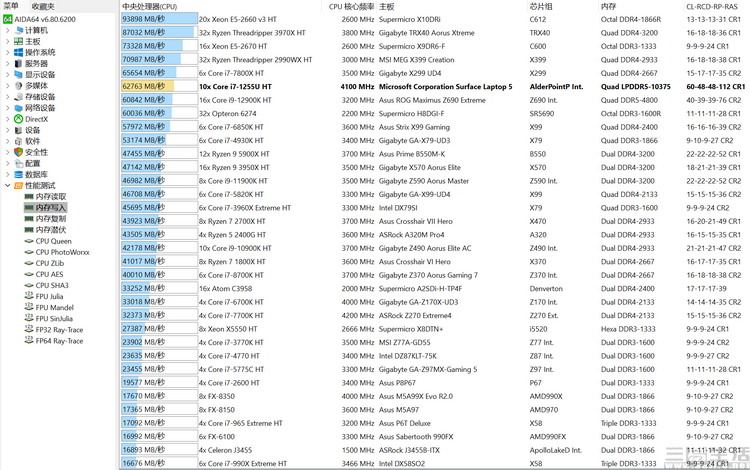Click the FPU Julia benchmark icon

(29, 296)
